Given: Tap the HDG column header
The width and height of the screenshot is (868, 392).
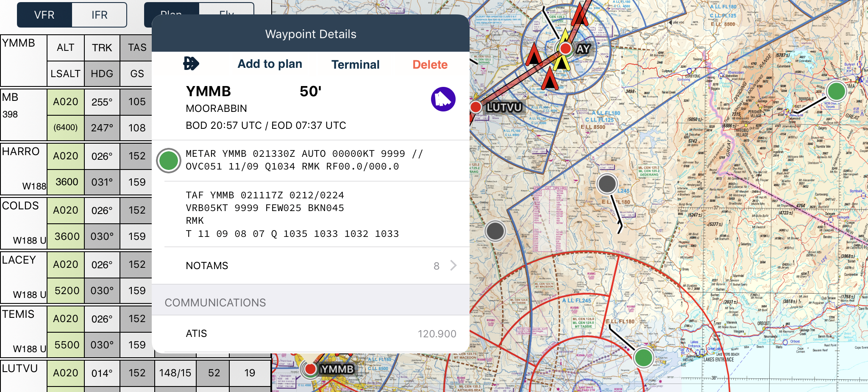Looking at the screenshot, I should pyautogui.click(x=102, y=74).
